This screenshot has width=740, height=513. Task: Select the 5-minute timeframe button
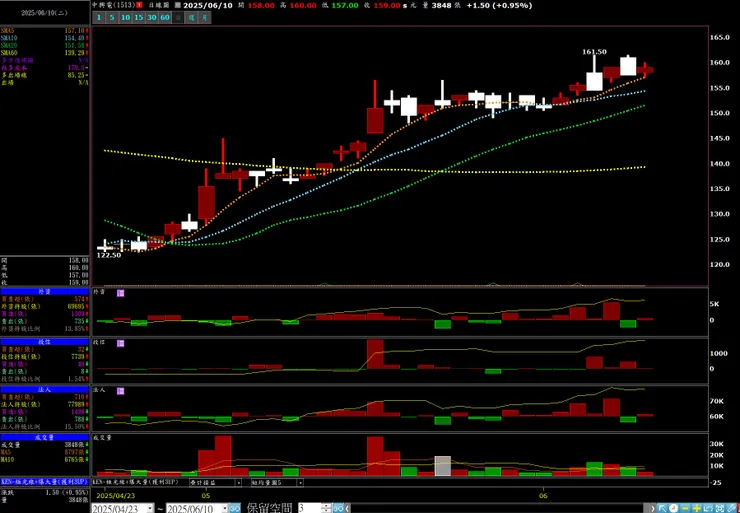112,17
